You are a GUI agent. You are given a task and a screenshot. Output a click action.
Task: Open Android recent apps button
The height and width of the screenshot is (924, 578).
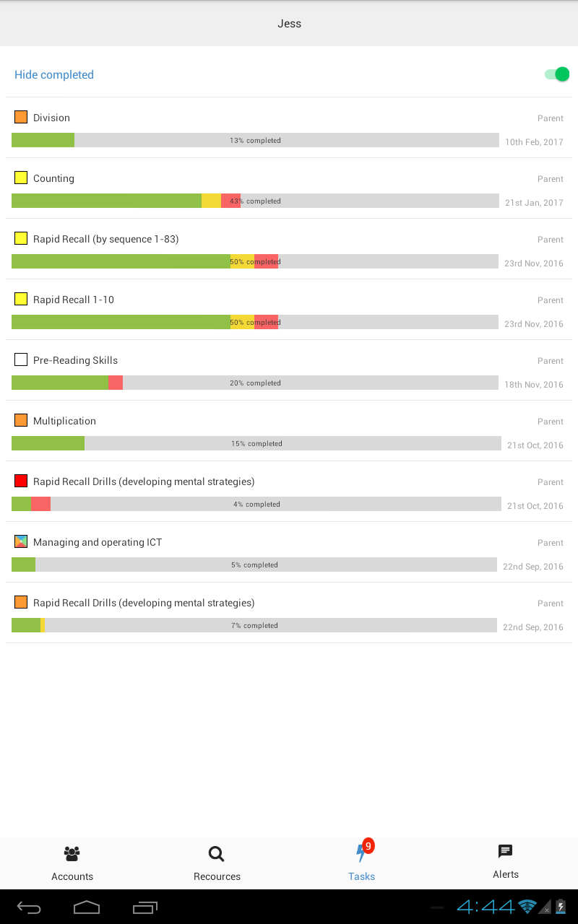tap(144, 907)
